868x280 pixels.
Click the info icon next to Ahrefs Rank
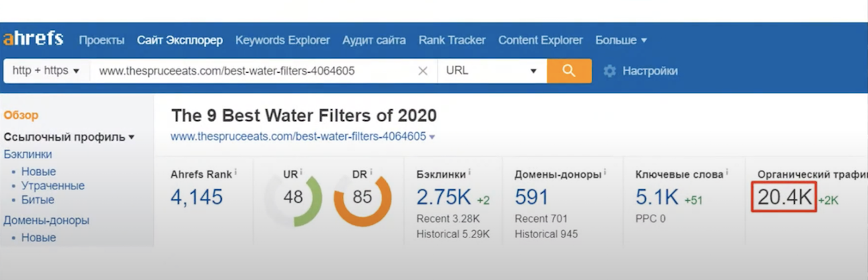coord(236,173)
